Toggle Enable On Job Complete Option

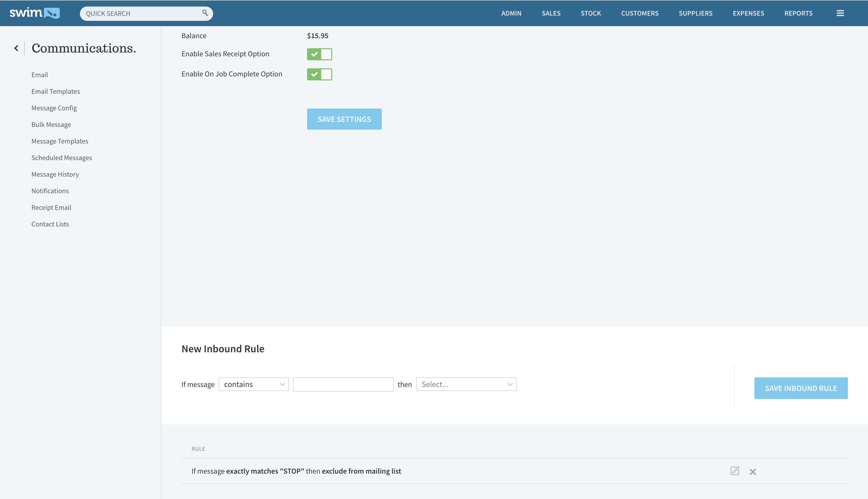[x=319, y=74]
